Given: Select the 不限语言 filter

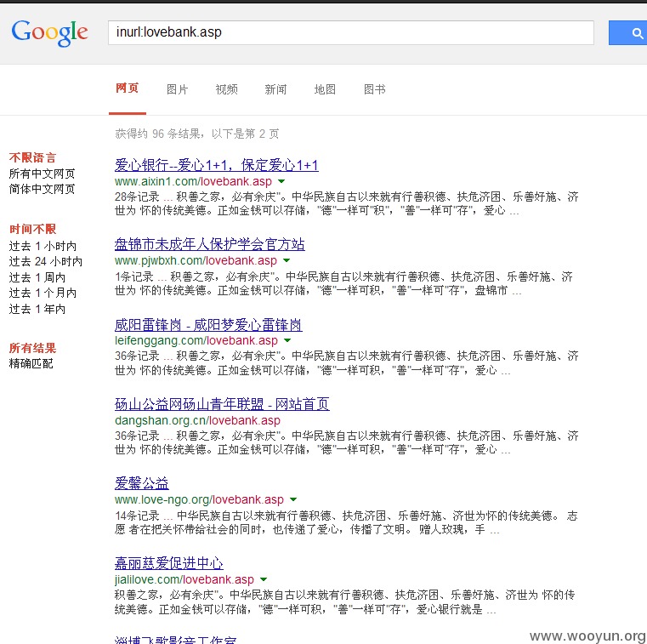Looking at the screenshot, I should click(x=32, y=157).
